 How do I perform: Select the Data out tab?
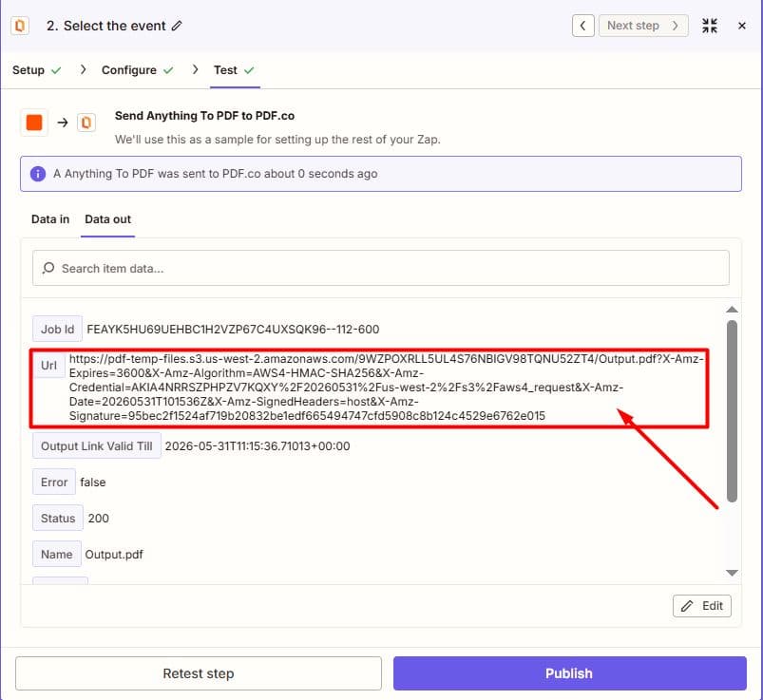[107, 219]
